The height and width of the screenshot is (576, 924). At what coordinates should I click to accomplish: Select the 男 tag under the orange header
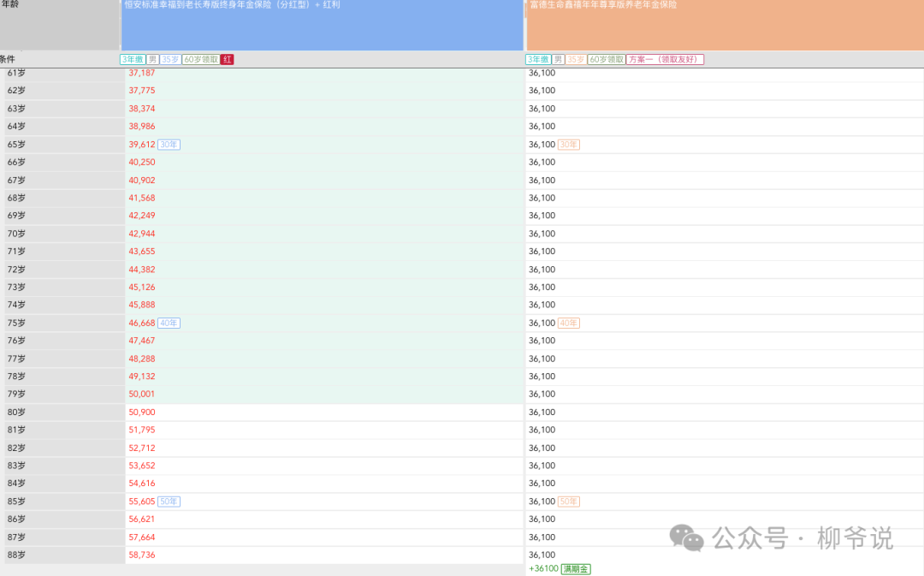point(558,60)
